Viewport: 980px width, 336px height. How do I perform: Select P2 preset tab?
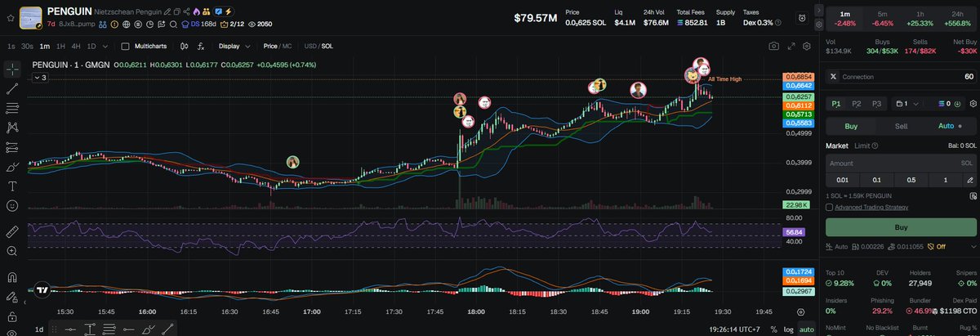tap(856, 104)
